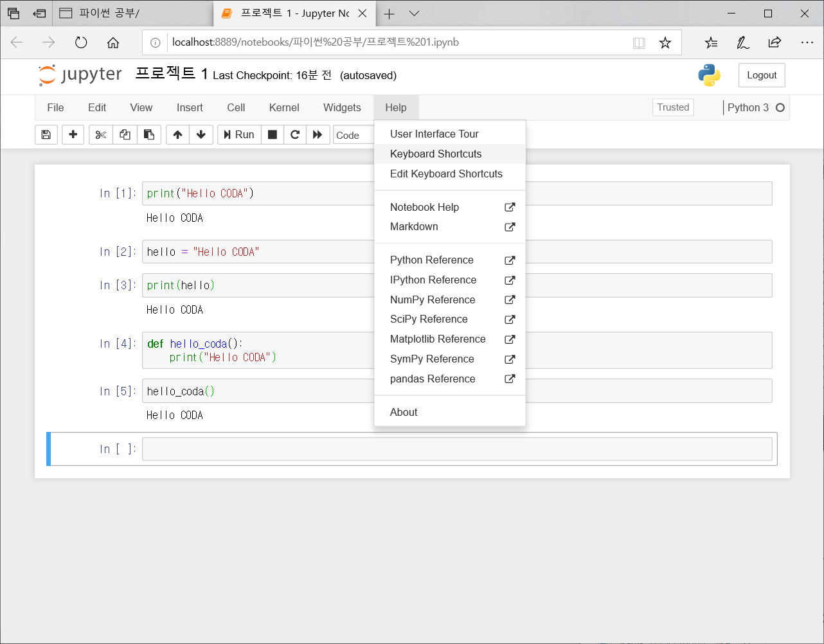Add notes with pen icon
This screenshot has height=644, width=824.
pyautogui.click(x=742, y=43)
